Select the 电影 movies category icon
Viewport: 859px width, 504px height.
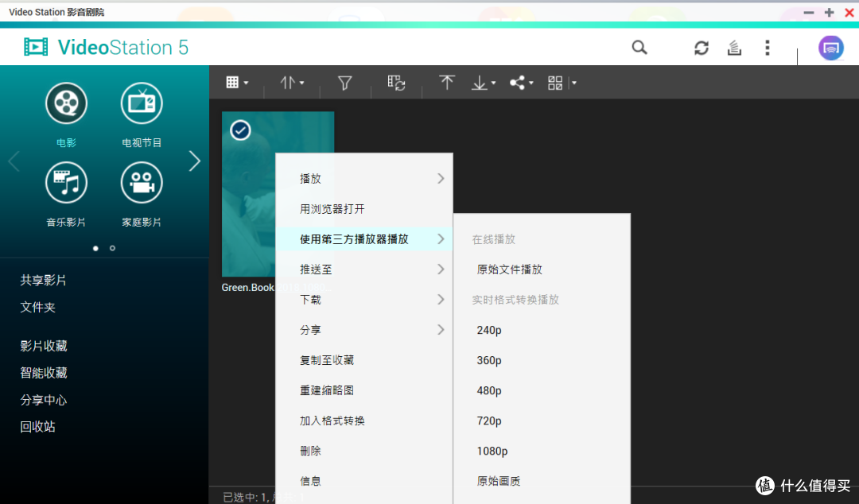[66, 103]
